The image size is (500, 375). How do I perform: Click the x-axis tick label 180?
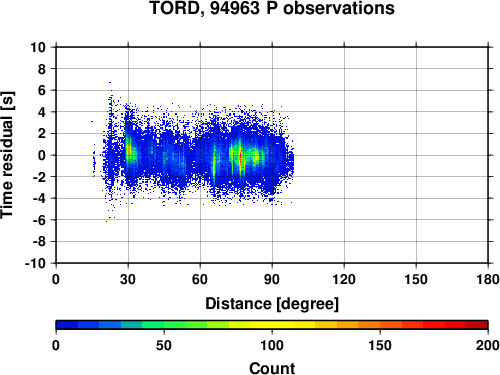pos(488,279)
